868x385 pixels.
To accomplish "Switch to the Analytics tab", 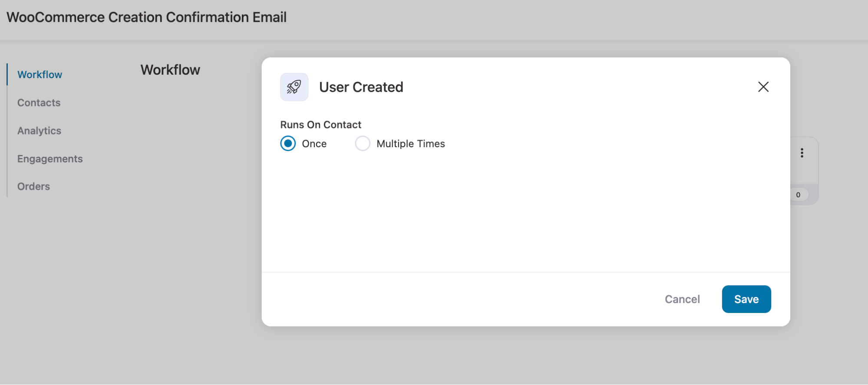I will (39, 131).
